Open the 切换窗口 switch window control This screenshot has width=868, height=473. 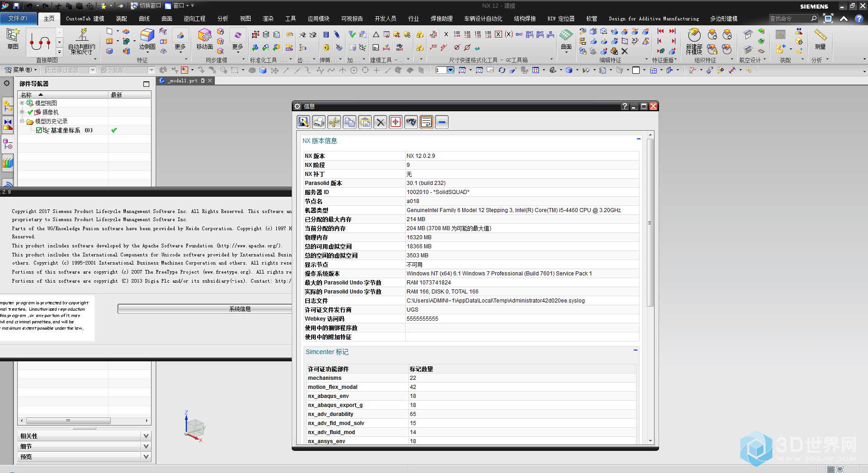point(146,5)
